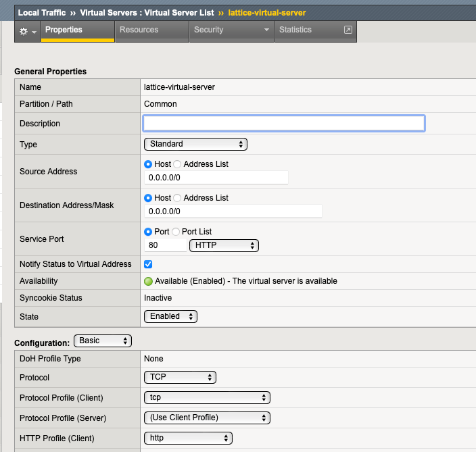The height and width of the screenshot is (452, 476).
Task: Click the Statistics pop-out icon
Action: pos(348,30)
